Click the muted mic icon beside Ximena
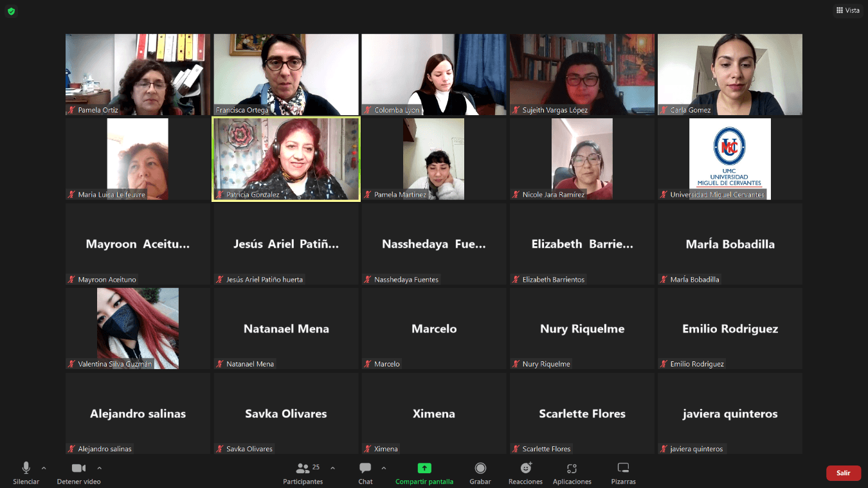The width and height of the screenshot is (868, 488). (x=368, y=449)
